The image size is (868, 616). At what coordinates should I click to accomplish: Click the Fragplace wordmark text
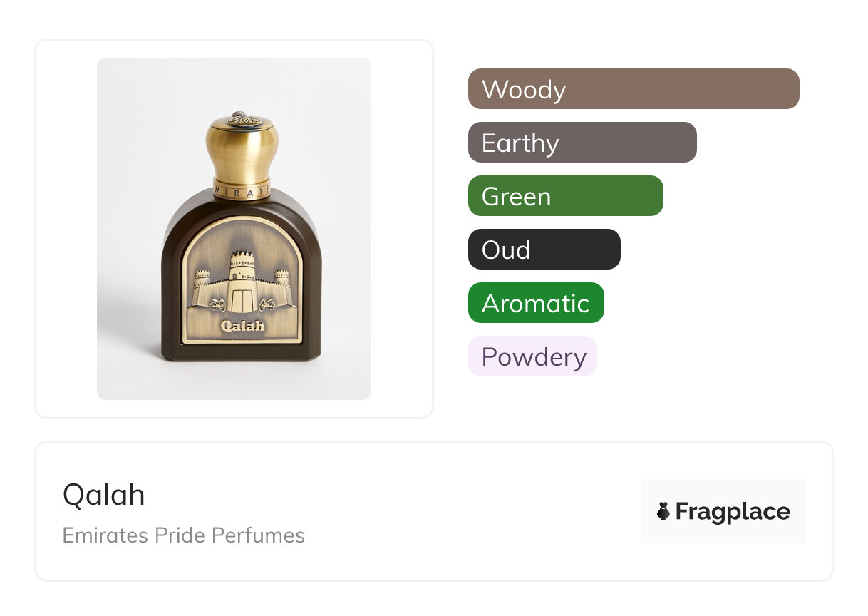[x=733, y=511]
